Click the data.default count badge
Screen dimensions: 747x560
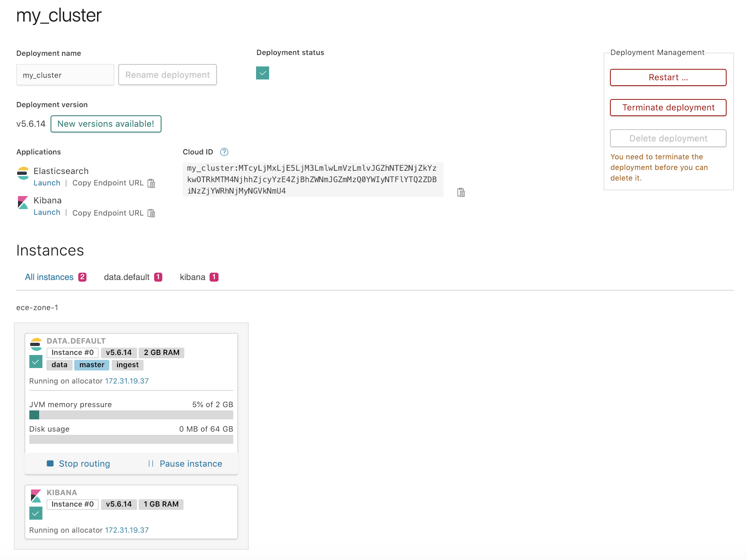pos(158,277)
